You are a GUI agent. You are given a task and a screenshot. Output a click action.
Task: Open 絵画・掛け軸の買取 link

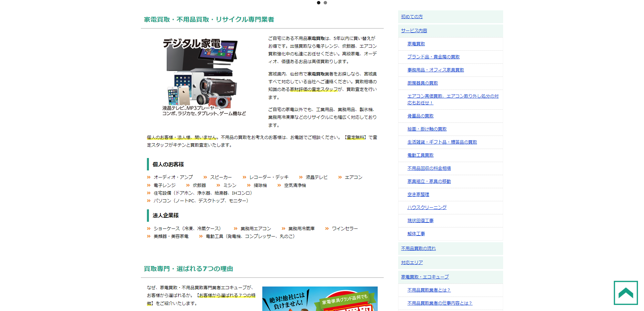pos(427,129)
